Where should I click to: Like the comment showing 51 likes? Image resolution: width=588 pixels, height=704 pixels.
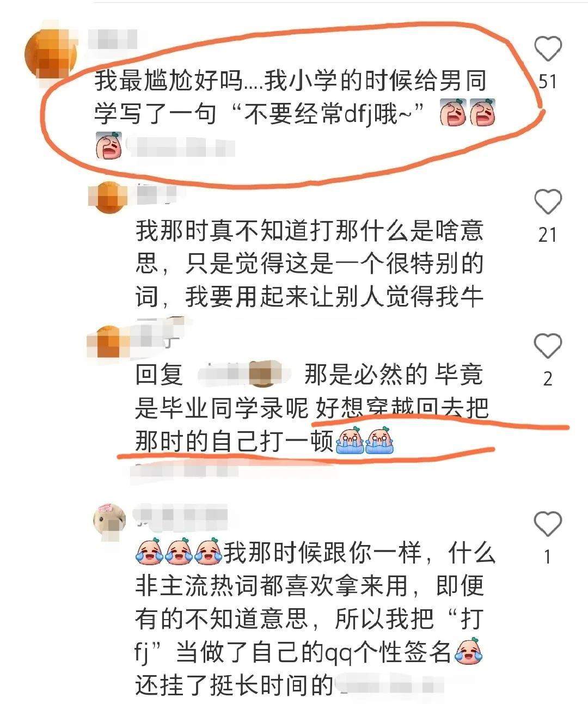point(548,48)
